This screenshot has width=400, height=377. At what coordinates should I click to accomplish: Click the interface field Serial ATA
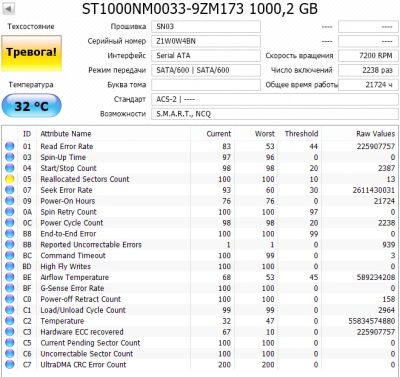tap(206, 56)
